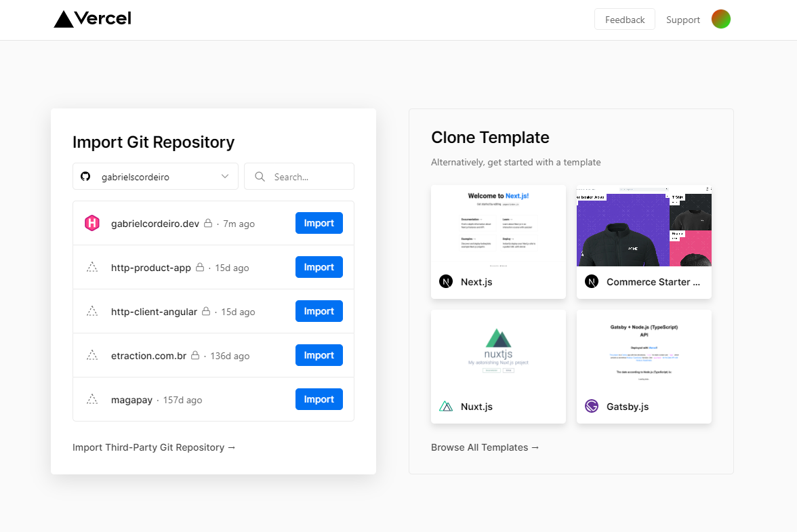
Task: Click the pink H icon for gabrielcordeiro.dev
Action: pos(92,223)
